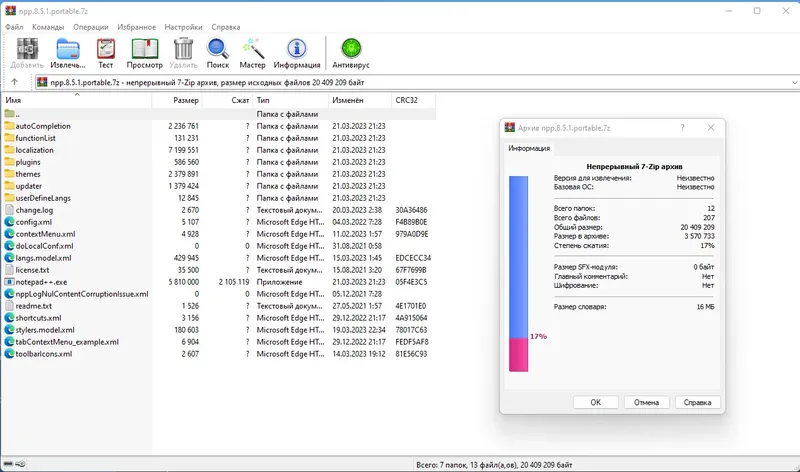This screenshot has height=472, width=800.
Task: Select the config.xml Edge file icon
Action: 9,222
